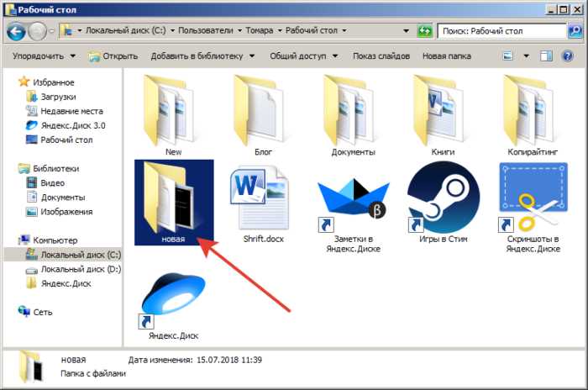The height and width of the screenshot is (390, 588).
Task: Open the view options dropdown arrow
Action: [x=527, y=56]
